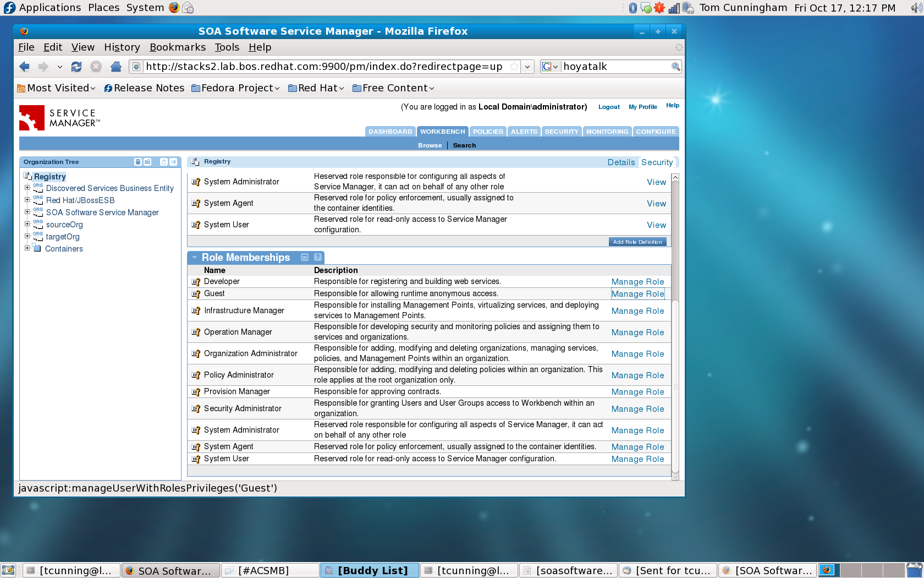Expand the sourceOrg tree node
The image size is (924, 578).
coord(27,224)
